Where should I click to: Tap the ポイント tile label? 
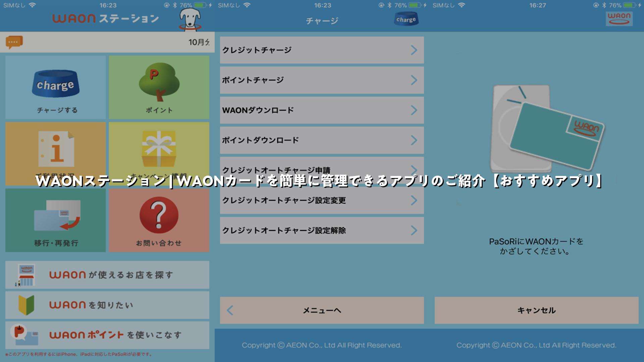pos(159,110)
